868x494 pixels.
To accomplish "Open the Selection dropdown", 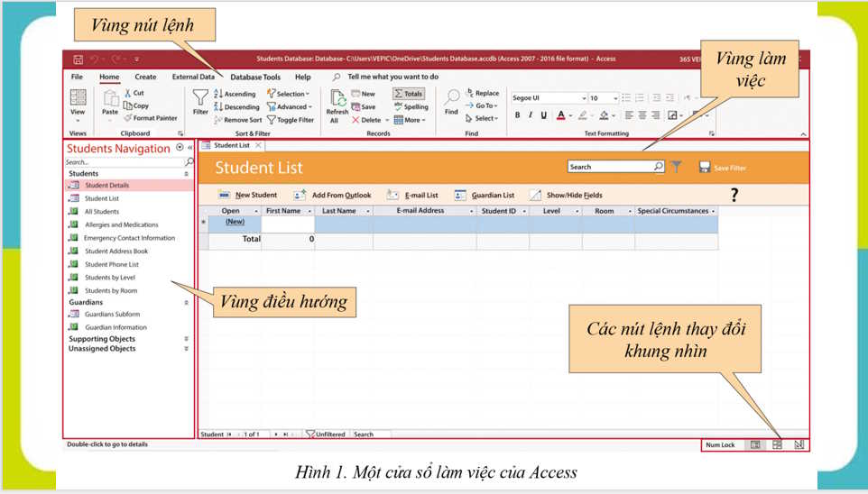I will [x=289, y=94].
